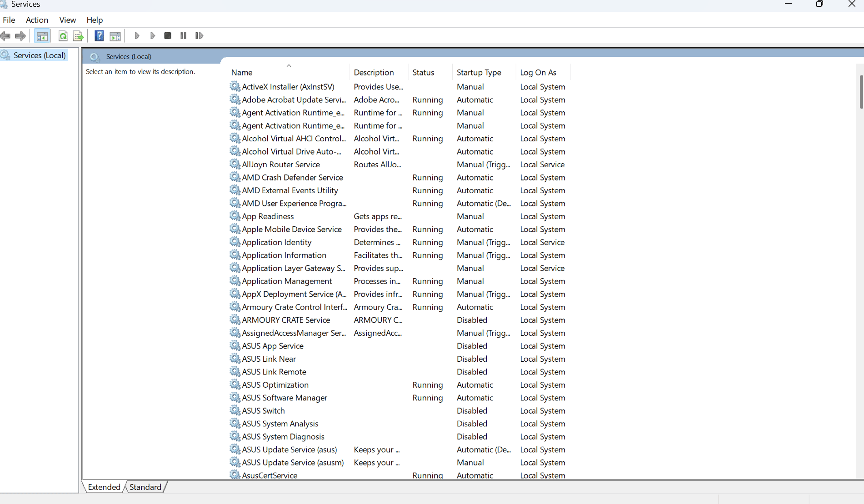Click the Restart Service icon

coord(199,36)
